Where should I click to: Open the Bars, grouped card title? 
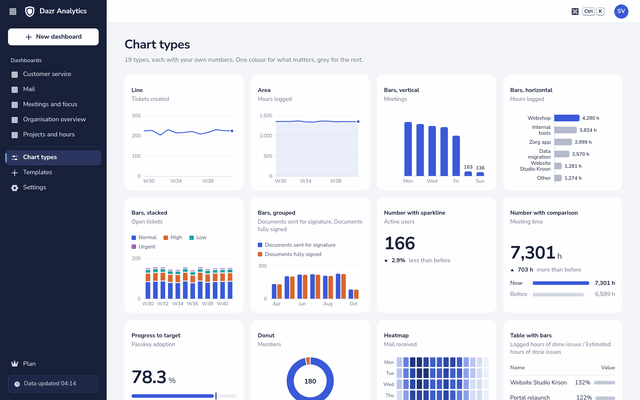pyautogui.click(x=276, y=213)
